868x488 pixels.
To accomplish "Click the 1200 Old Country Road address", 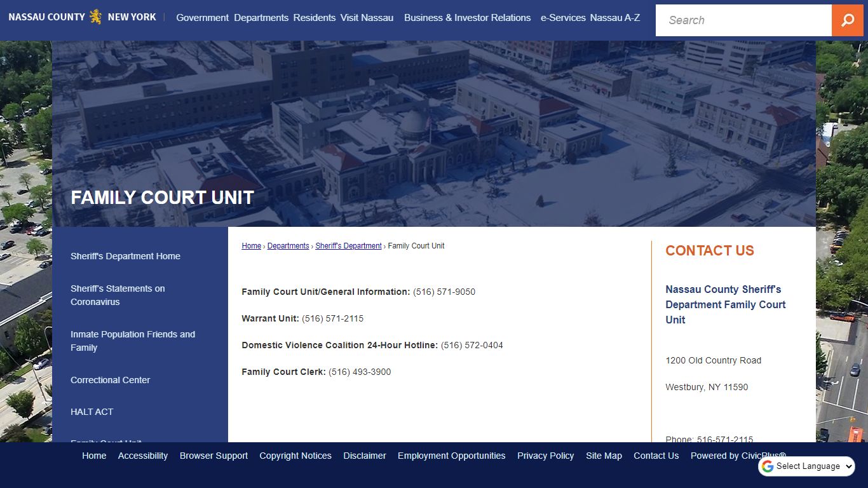I will [x=713, y=360].
